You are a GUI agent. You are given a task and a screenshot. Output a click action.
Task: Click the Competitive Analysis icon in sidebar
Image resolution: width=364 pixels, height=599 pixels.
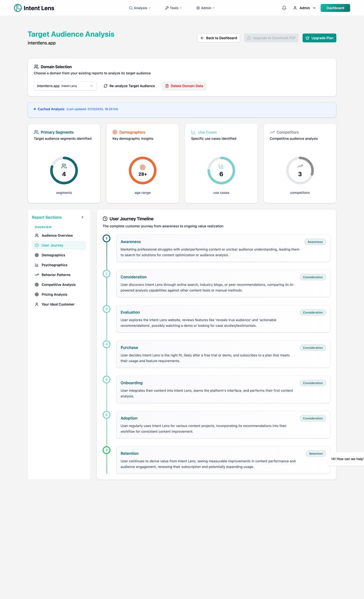click(x=37, y=285)
